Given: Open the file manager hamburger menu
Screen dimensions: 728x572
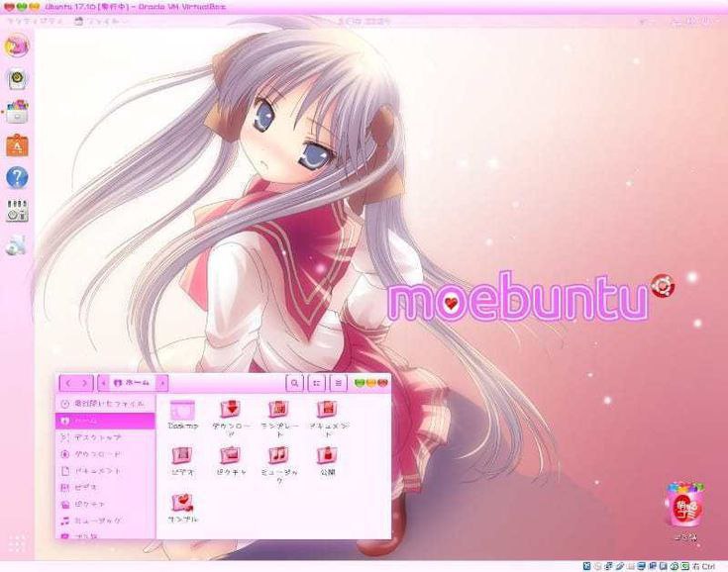Looking at the screenshot, I should (x=339, y=383).
